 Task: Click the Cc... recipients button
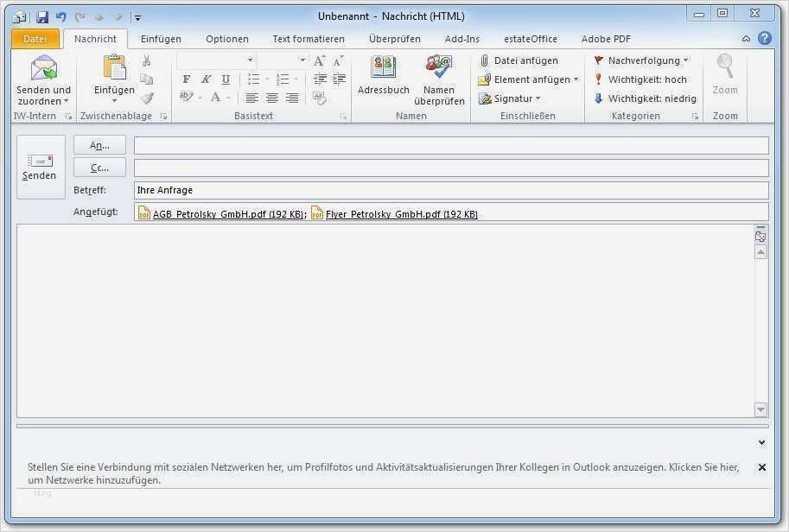(99, 168)
